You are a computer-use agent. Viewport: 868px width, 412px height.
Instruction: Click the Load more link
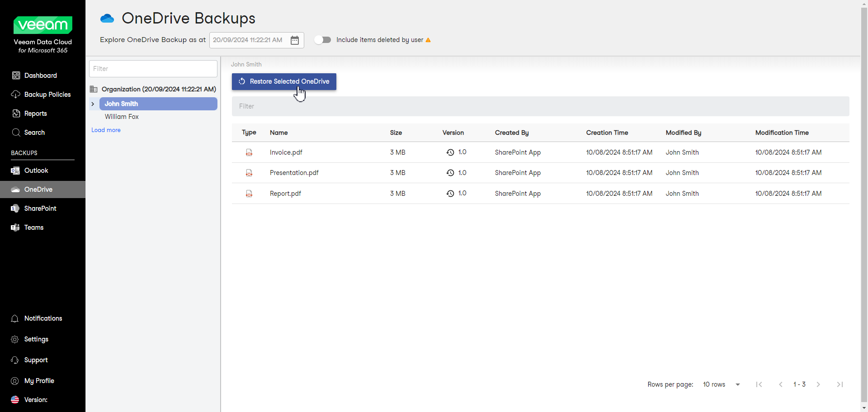[106, 130]
